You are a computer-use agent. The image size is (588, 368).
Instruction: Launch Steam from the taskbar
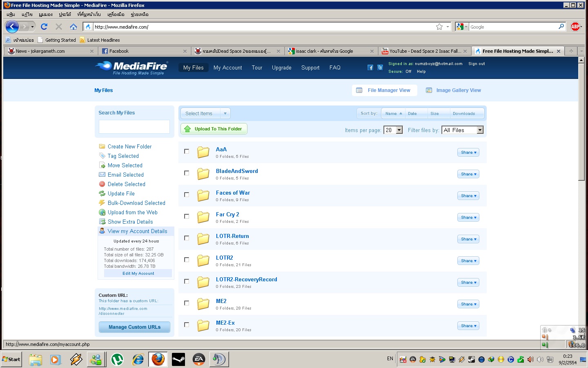click(x=178, y=359)
